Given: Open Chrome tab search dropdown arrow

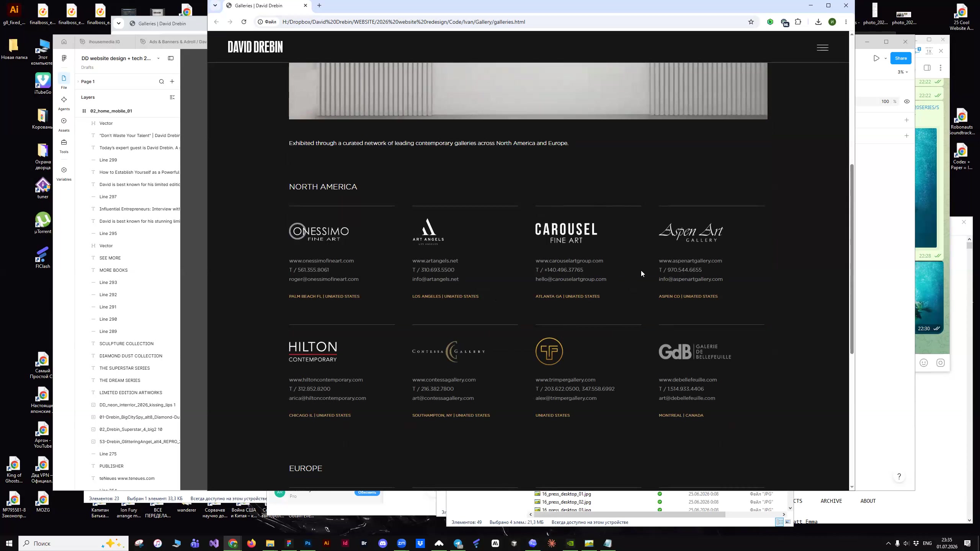Looking at the screenshot, I should [215, 5].
